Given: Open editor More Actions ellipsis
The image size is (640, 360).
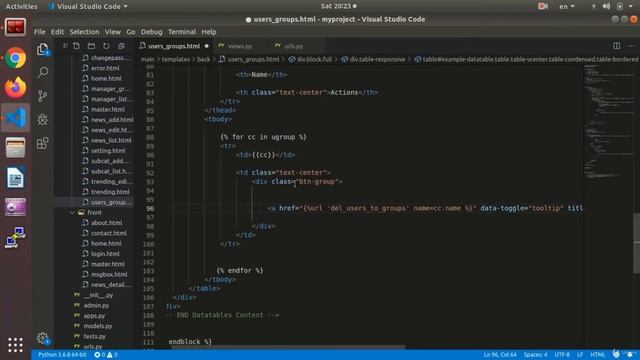Looking at the screenshot, I should click(631, 46).
